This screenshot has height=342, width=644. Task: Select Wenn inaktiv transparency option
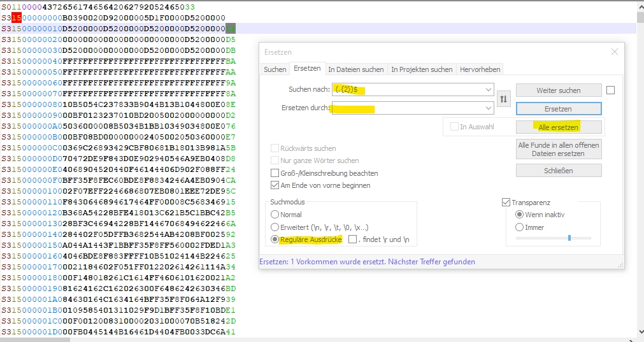pos(519,215)
